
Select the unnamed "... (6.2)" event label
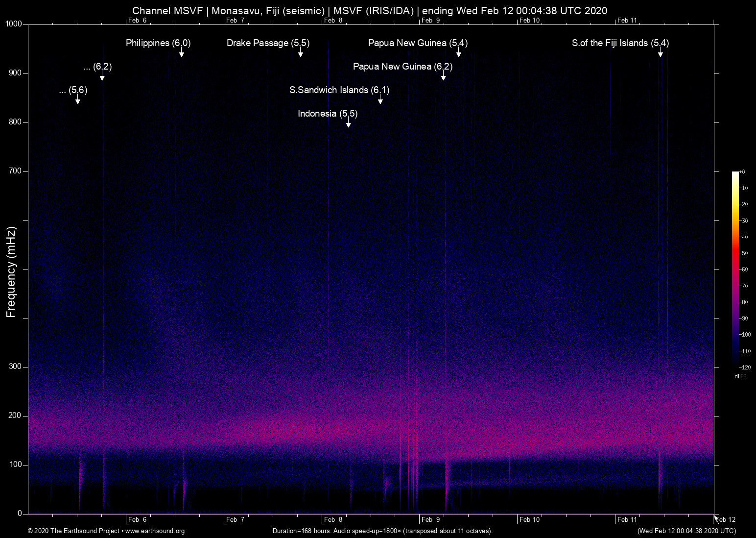(x=98, y=67)
